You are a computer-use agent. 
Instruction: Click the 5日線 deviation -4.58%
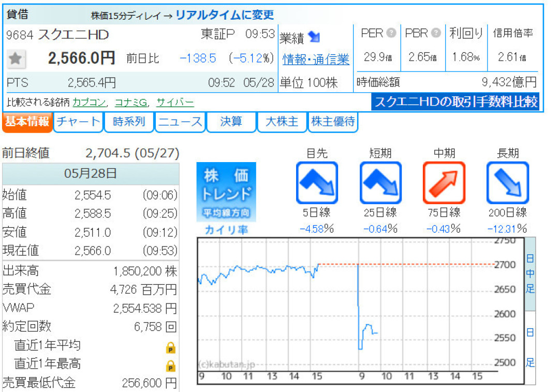[x=317, y=229]
